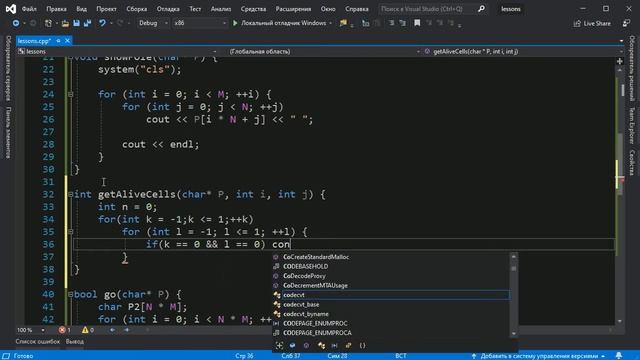Open the Файл menu
Viewport: 640px width, 360px height.
click(29, 9)
